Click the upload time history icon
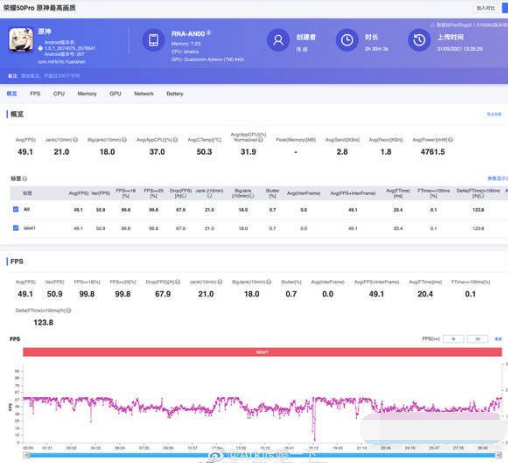This screenshot has width=508, height=463. (x=419, y=40)
